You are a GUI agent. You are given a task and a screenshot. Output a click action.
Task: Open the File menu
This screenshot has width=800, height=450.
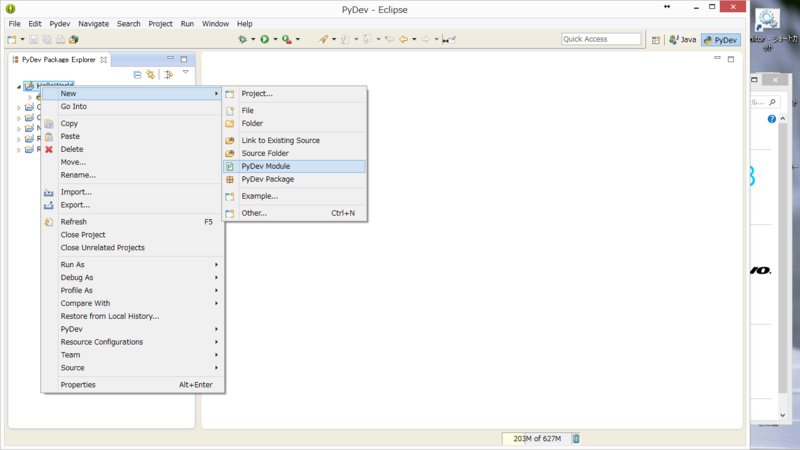(x=14, y=24)
